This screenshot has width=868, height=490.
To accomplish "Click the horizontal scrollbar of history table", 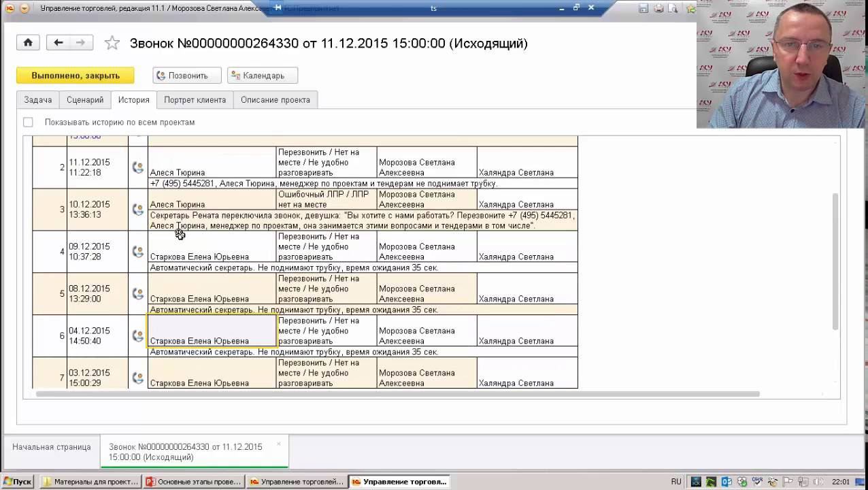I will point(398,393).
